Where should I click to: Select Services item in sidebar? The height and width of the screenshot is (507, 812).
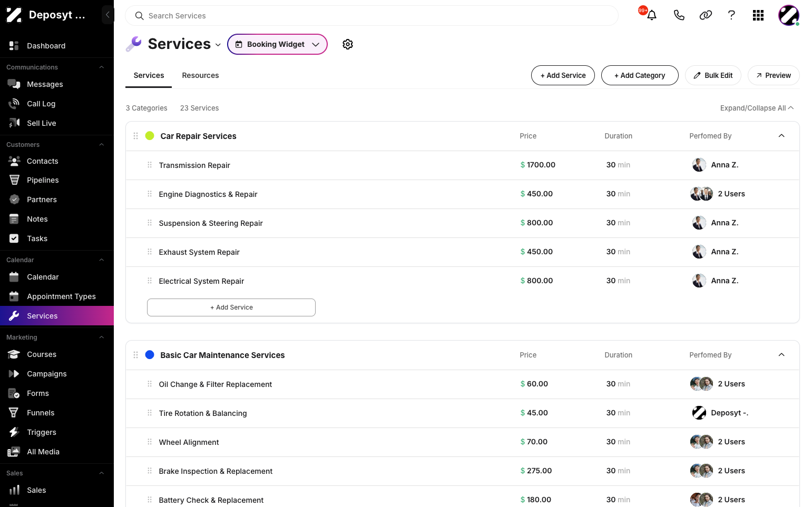57,316
